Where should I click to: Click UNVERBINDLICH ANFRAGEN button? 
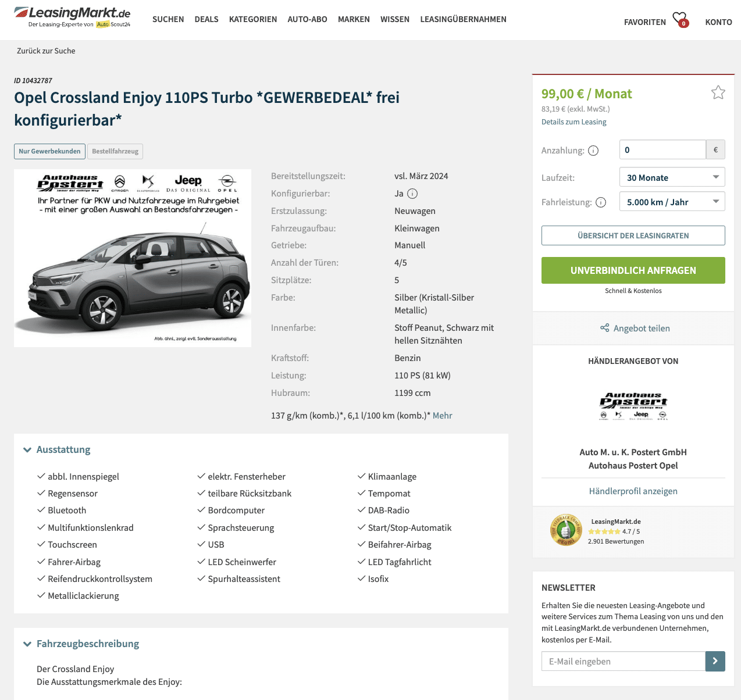pos(633,270)
